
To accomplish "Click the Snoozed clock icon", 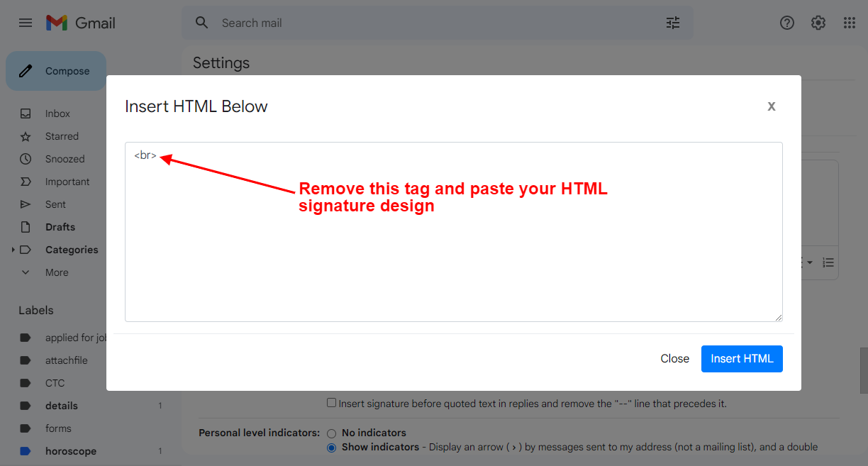I will tap(26, 159).
